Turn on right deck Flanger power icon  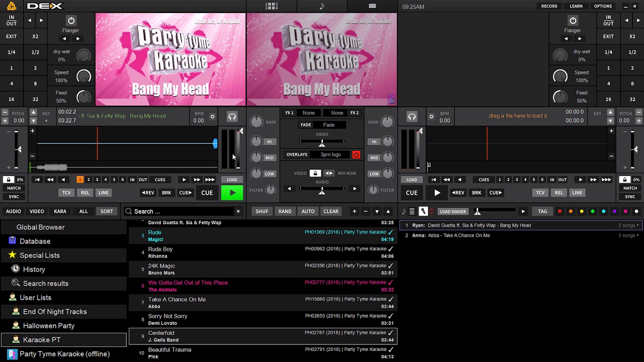point(573,21)
